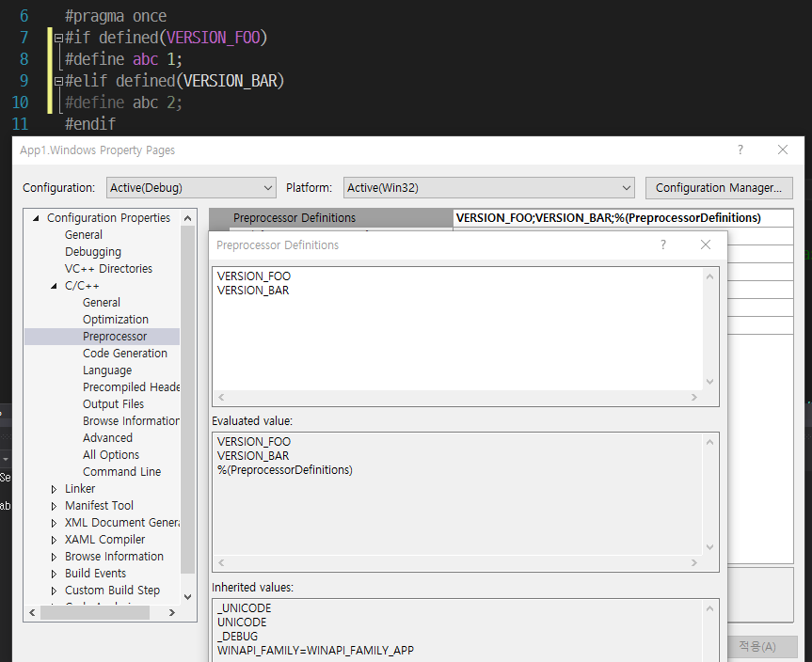Screen dimensions: 812x662
Task: Select the Precompiled Headers tree item
Action: pyautogui.click(x=131, y=387)
